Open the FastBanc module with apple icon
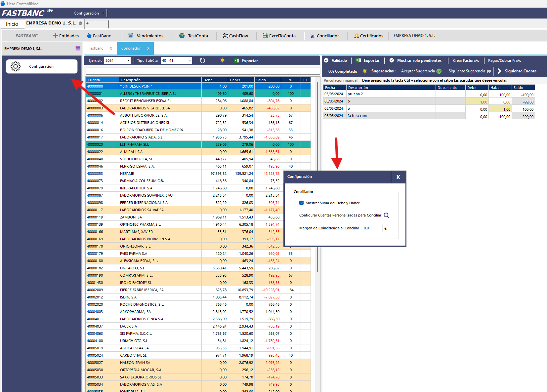Viewport: 547px width, 392px height. (x=99, y=36)
